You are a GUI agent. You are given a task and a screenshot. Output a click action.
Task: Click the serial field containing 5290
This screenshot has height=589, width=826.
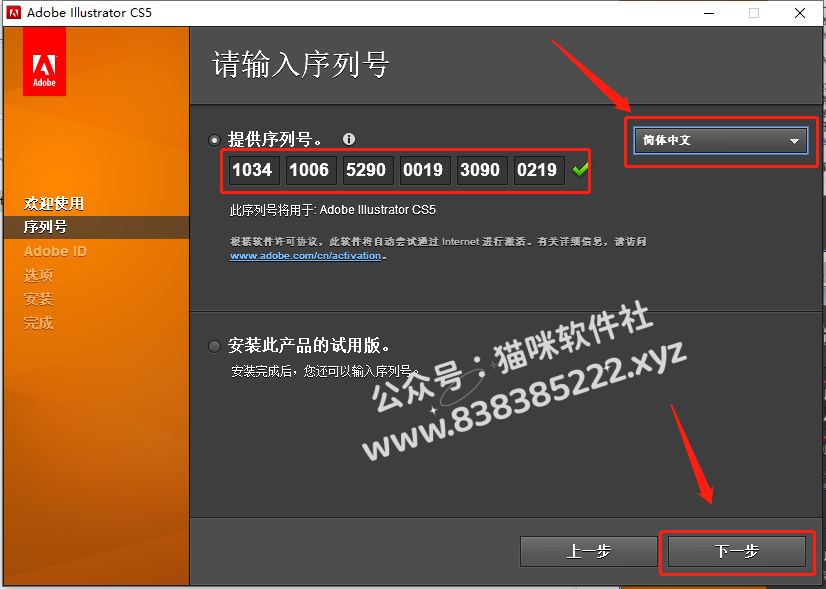click(x=366, y=170)
